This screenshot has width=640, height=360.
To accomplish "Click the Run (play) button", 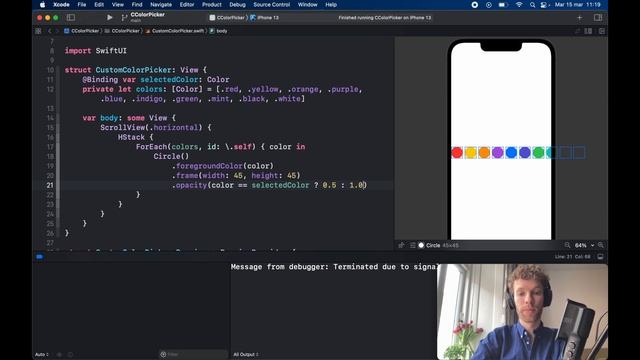I will (x=109, y=18).
